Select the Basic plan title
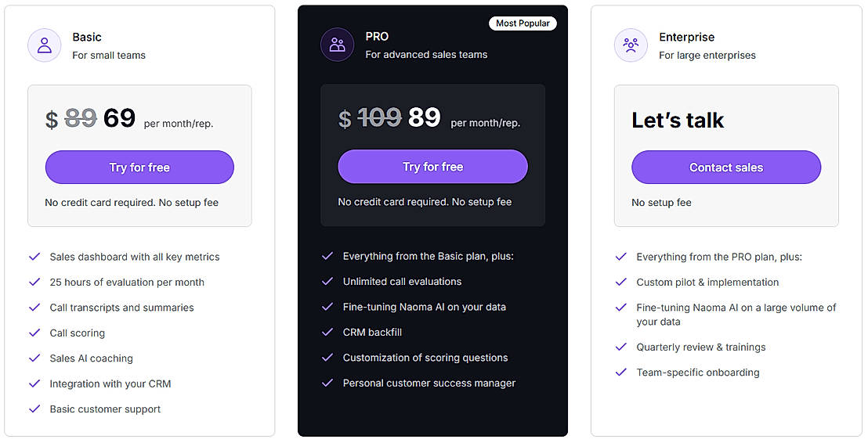 click(x=87, y=37)
